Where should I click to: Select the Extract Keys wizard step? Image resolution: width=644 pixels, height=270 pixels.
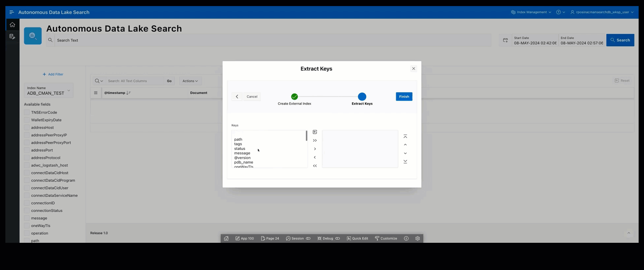362,99
